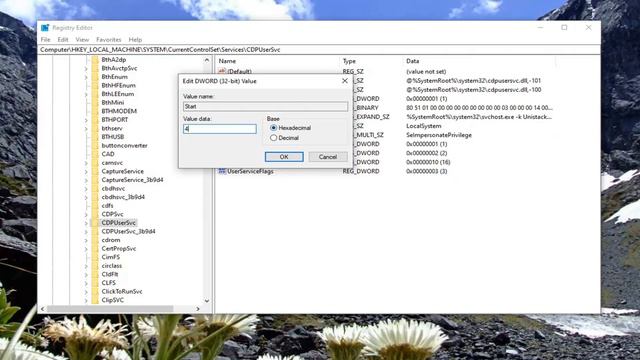Click the folder icon beside BTHUSB
640x360 pixels.
pos(95,137)
